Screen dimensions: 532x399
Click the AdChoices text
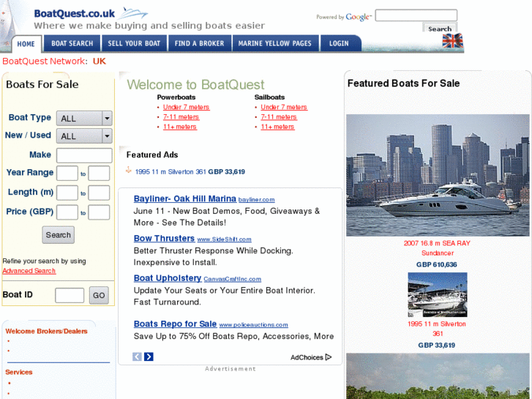pos(307,357)
